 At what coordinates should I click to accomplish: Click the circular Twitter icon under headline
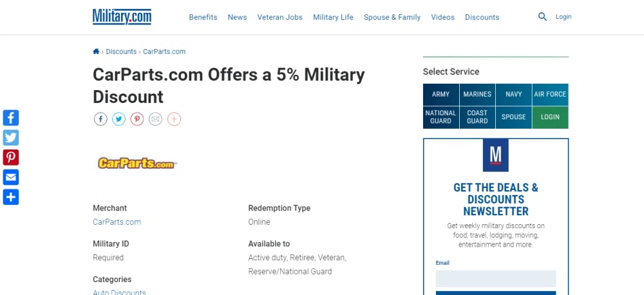pyautogui.click(x=118, y=119)
